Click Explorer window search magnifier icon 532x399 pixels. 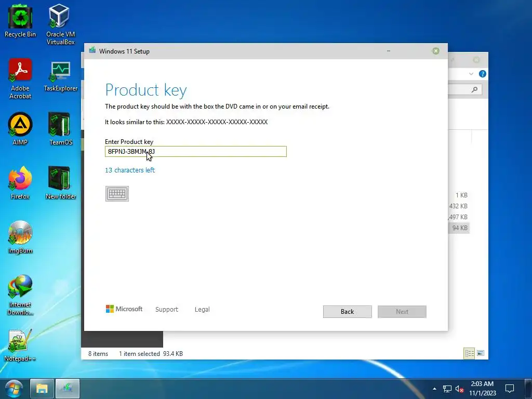(x=474, y=89)
